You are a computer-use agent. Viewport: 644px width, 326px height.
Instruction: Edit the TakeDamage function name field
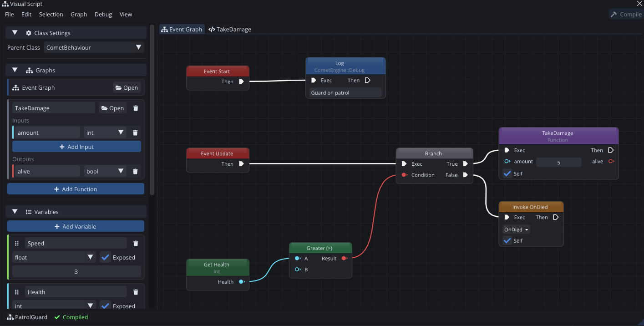click(54, 108)
